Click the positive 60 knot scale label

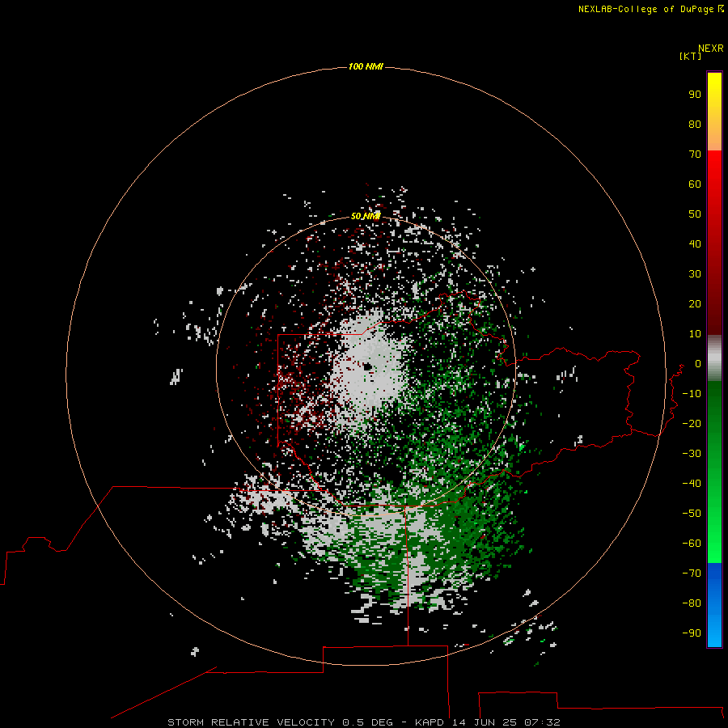695,184
